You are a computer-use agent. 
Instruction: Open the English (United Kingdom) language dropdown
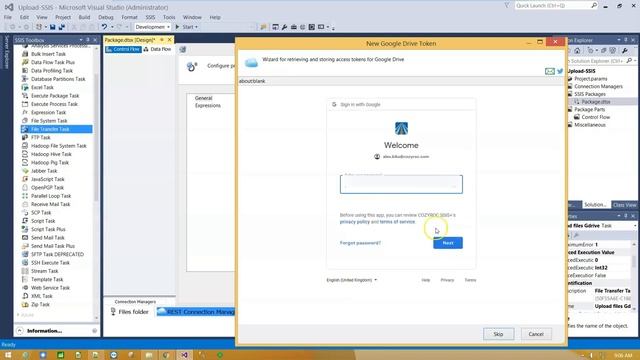[351, 280]
